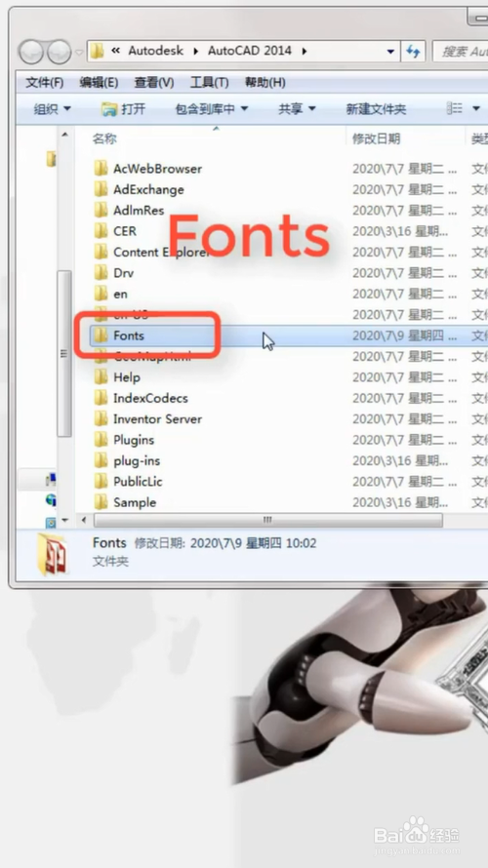This screenshot has height=868, width=488.
Task: Click the change view icon in toolbar
Action: [x=455, y=108]
